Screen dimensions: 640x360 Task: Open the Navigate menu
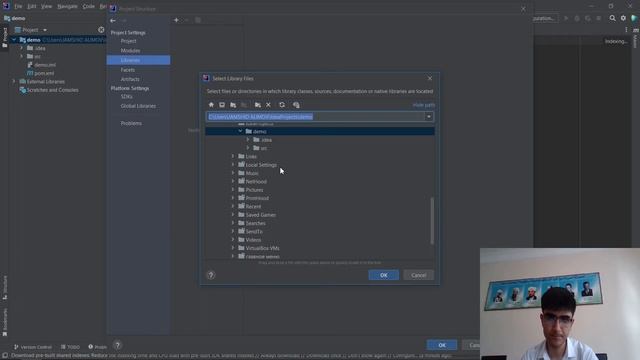(67, 7)
